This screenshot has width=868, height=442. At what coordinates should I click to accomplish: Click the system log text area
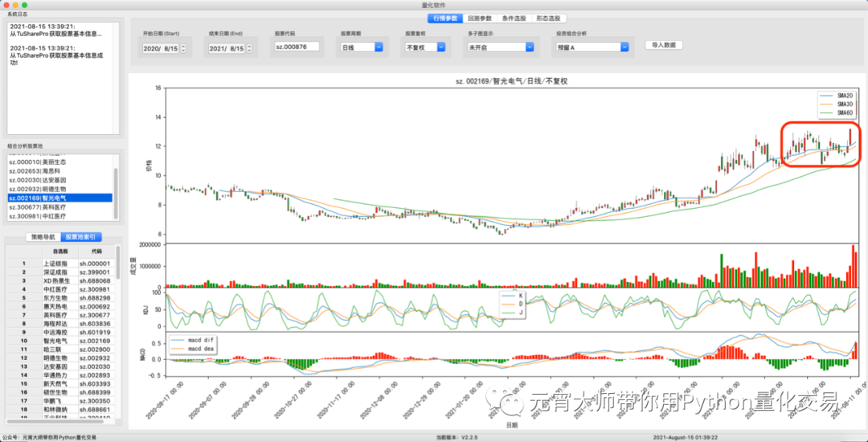[x=63, y=78]
